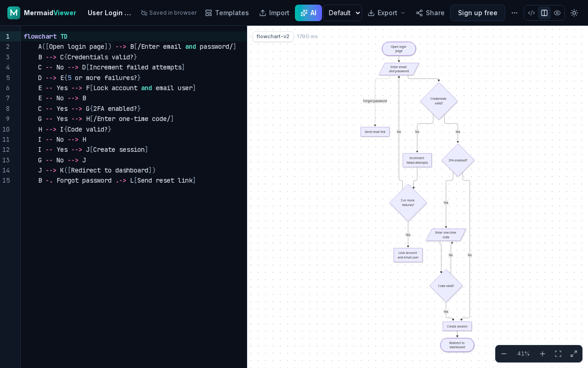Zoom in the diagram with plus

[x=543, y=354]
